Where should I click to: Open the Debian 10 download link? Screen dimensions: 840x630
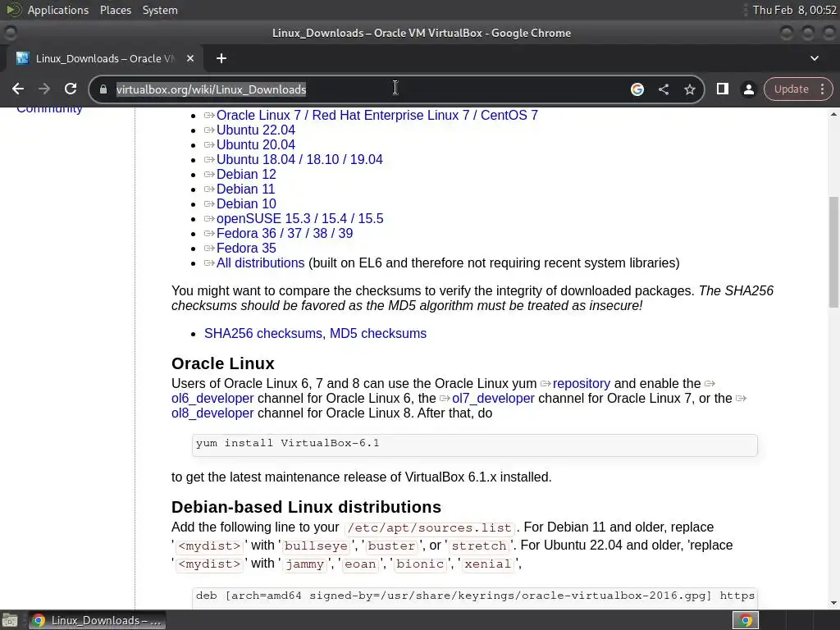point(246,203)
